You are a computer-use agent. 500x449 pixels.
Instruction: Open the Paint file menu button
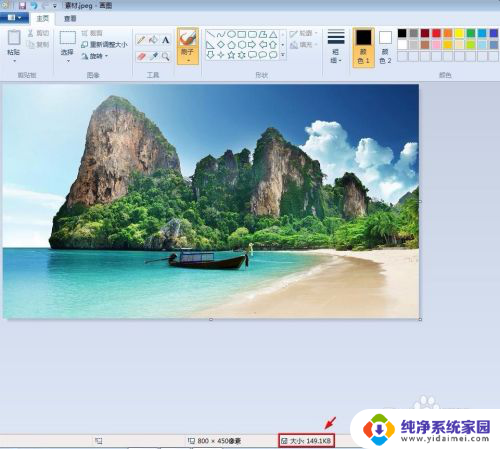(14, 17)
